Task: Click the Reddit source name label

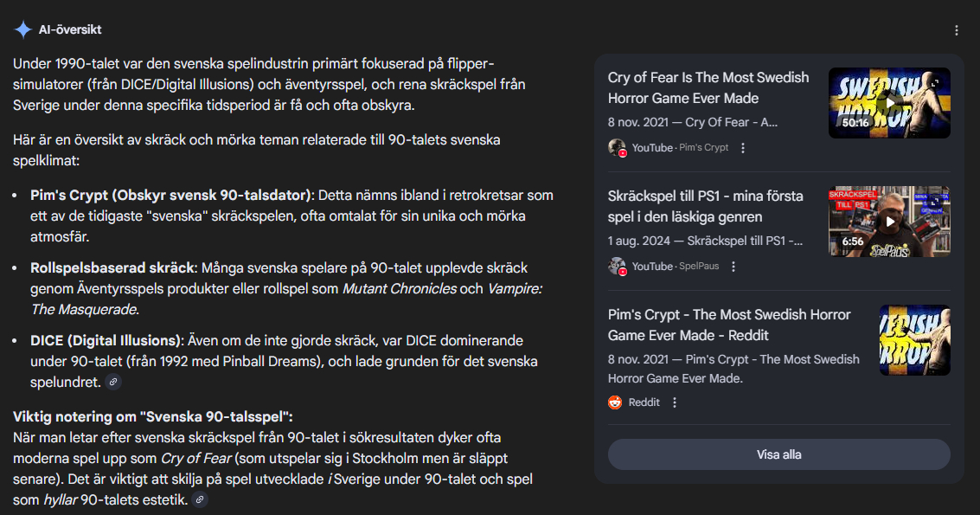Action: coord(644,402)
